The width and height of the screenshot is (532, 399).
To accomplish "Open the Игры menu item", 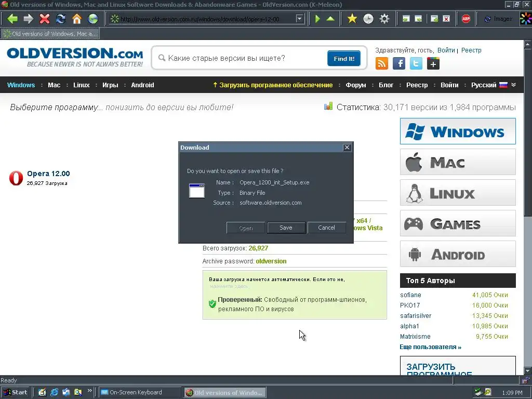I will coord(110,85).
